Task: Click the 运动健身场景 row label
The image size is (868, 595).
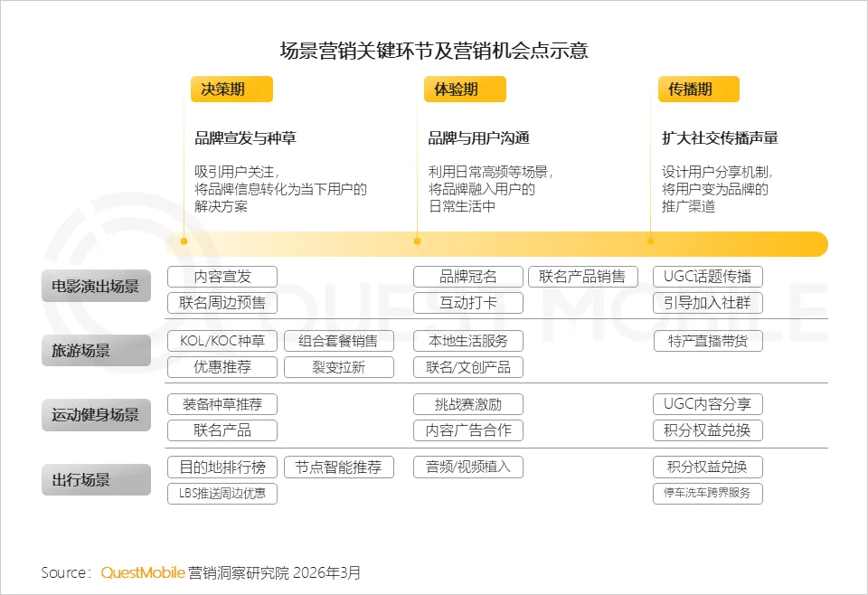Action: 96,415
